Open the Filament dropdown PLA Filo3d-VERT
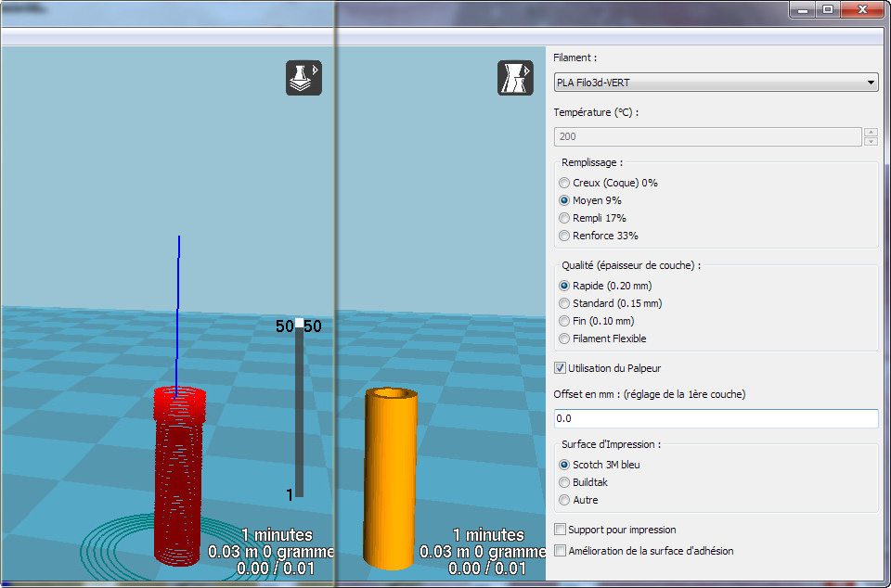Screen dimensions: 891x588 click(716, 83)
